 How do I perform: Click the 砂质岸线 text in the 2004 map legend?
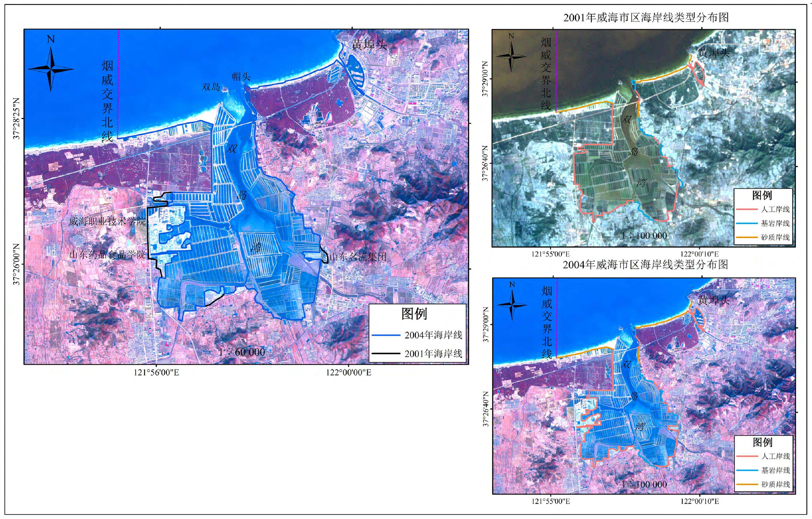[776, 484]
